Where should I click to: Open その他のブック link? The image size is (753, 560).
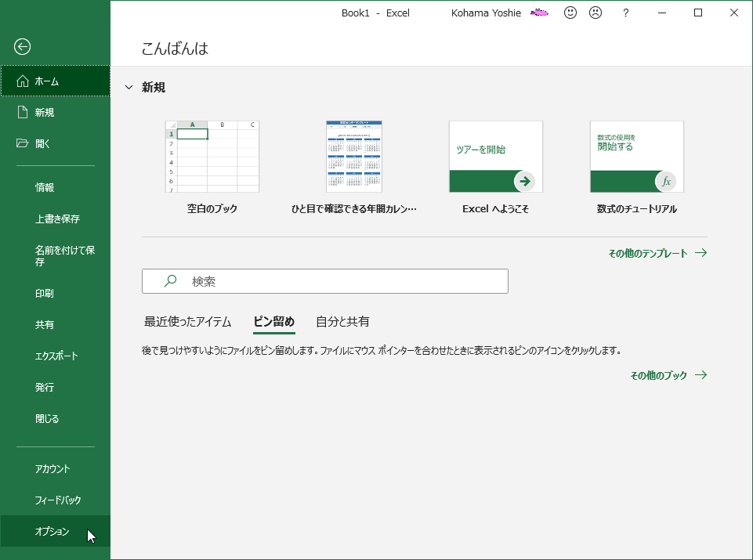tap(658, 375)
